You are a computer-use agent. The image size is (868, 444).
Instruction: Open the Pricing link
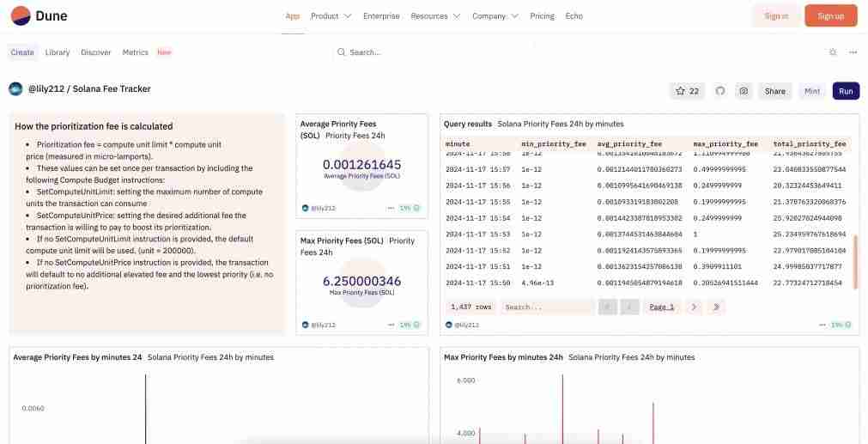click(542, 16)
